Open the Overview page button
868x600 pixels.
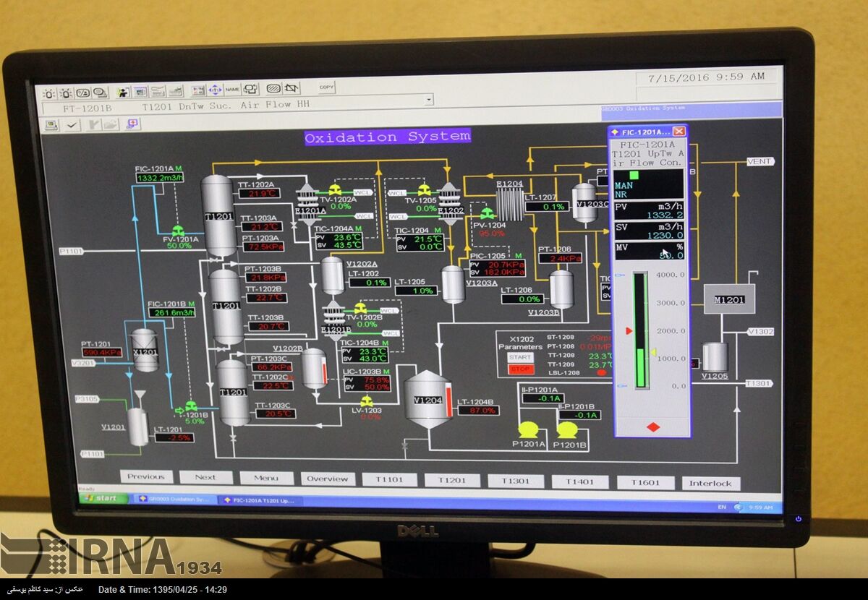(328, 479)
